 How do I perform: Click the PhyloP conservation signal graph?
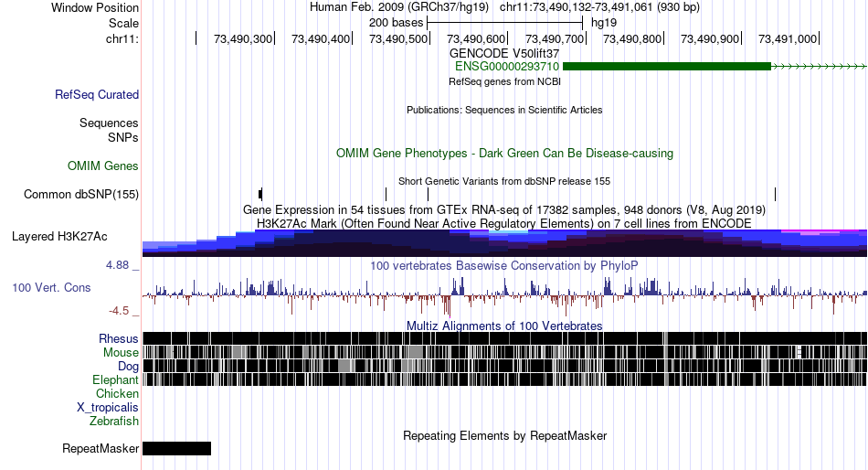(x=505, y=295)
